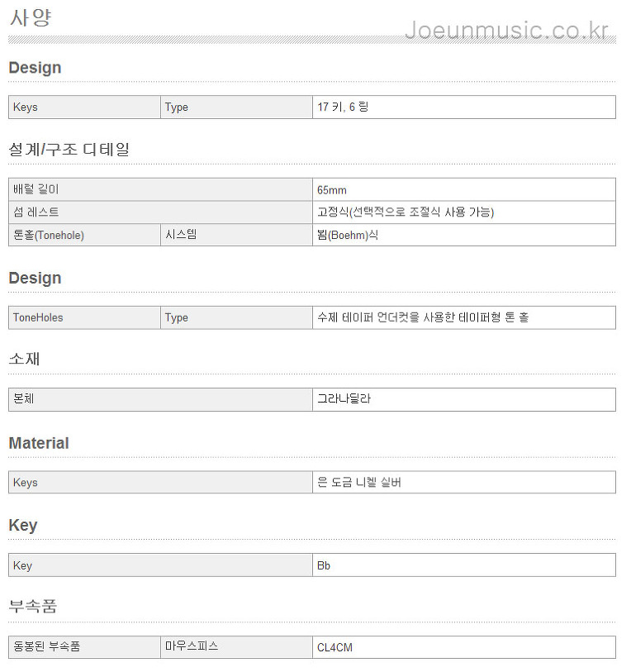The image size is (631, 672).
Task: Click the 섬 레스트 row label
Action: pos(160,212)
